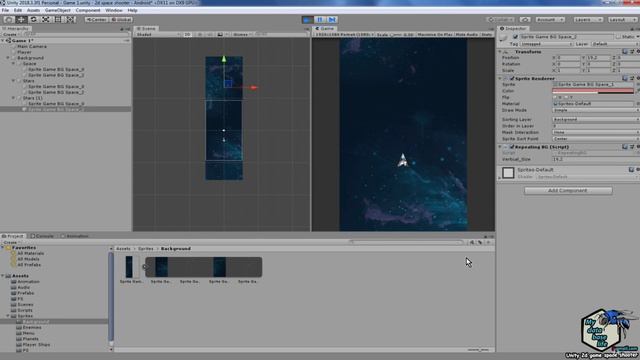Open the Layout button in toolbar
The width and height of the screenshot is (640, 360).
click(x=622, y=19)
